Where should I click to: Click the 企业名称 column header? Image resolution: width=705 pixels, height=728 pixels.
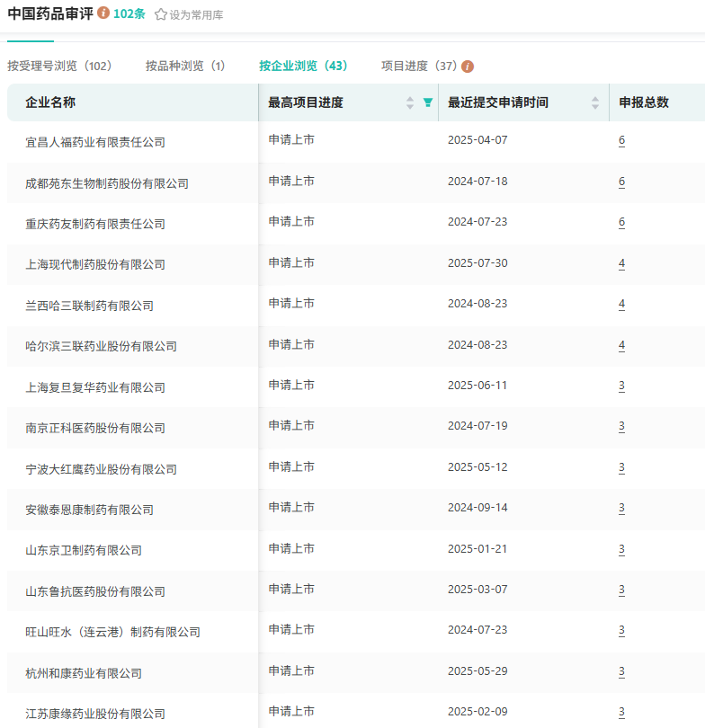click(50, 102)
